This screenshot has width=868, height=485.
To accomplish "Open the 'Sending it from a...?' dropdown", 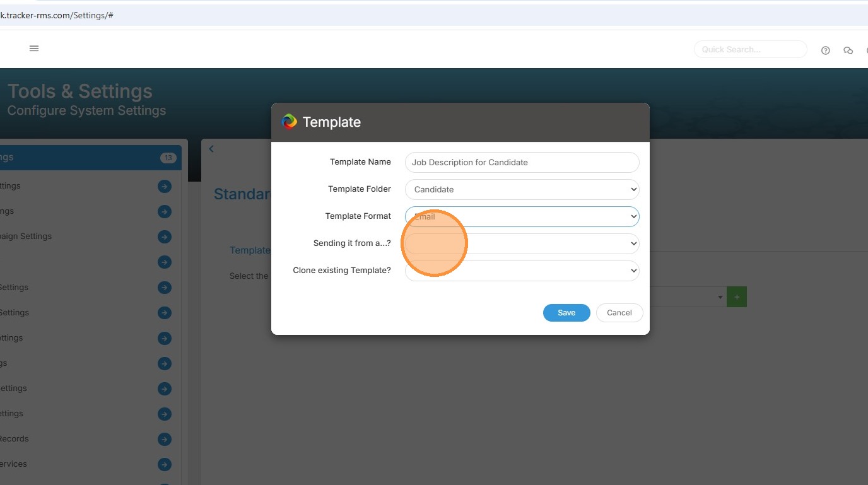I will pyautogui.click(x=522, y=243).
